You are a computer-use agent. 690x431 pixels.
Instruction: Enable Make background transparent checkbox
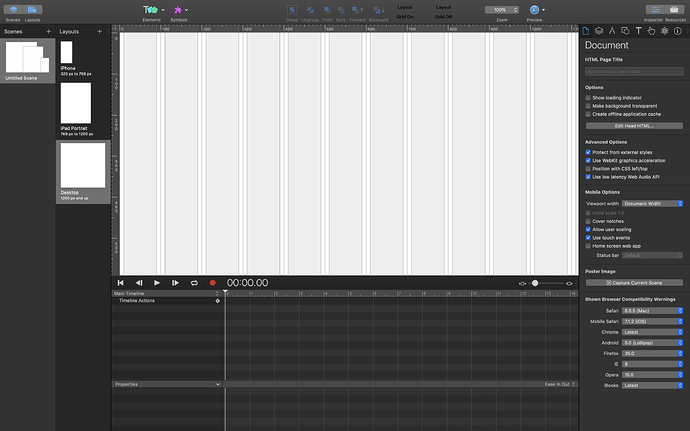[x=588, y=106]
